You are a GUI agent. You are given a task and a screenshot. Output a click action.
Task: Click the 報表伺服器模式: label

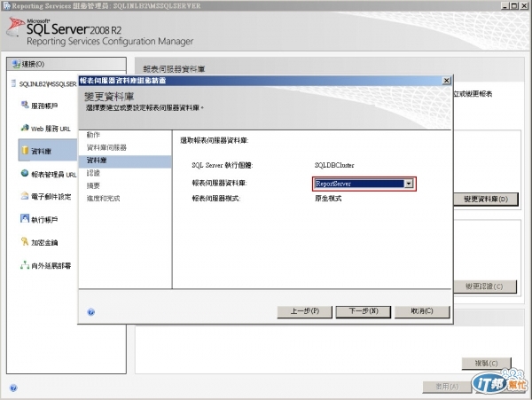(216, 199)
